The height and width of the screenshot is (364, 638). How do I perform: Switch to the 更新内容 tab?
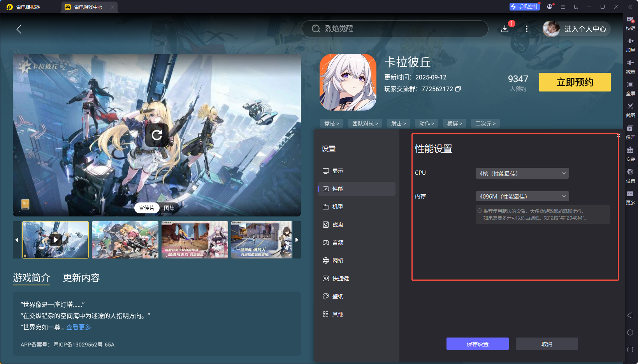click(81, 278)
